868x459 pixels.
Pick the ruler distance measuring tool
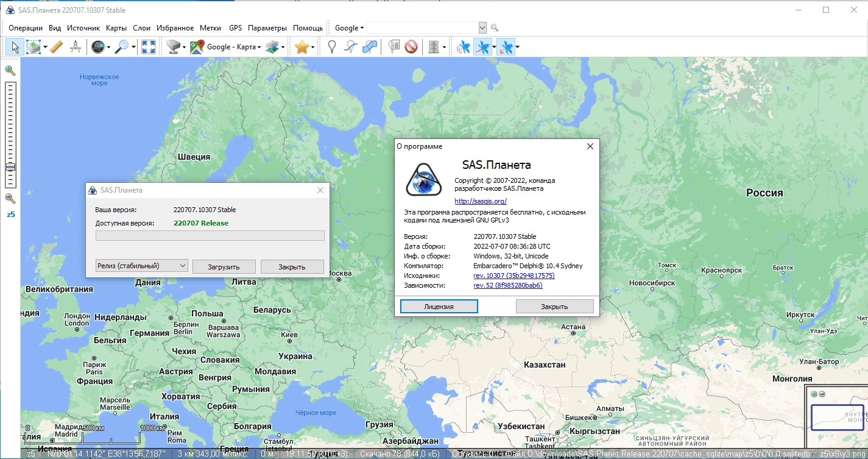[x=56, y=47]
